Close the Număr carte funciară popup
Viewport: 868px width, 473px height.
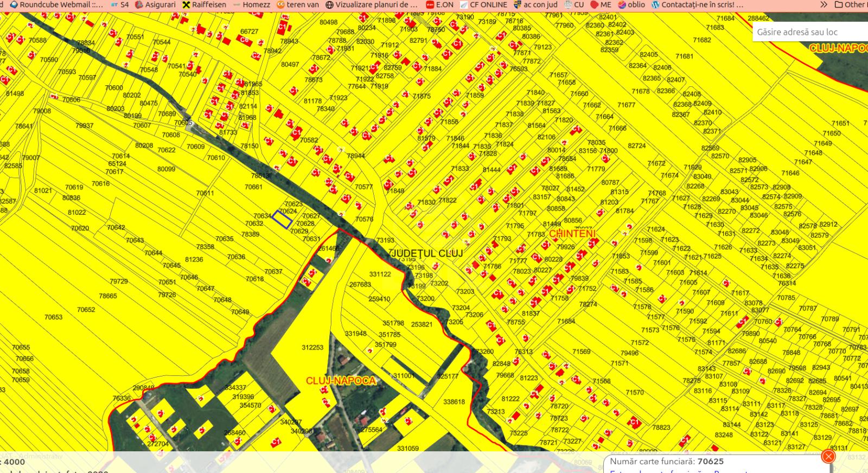828,457
